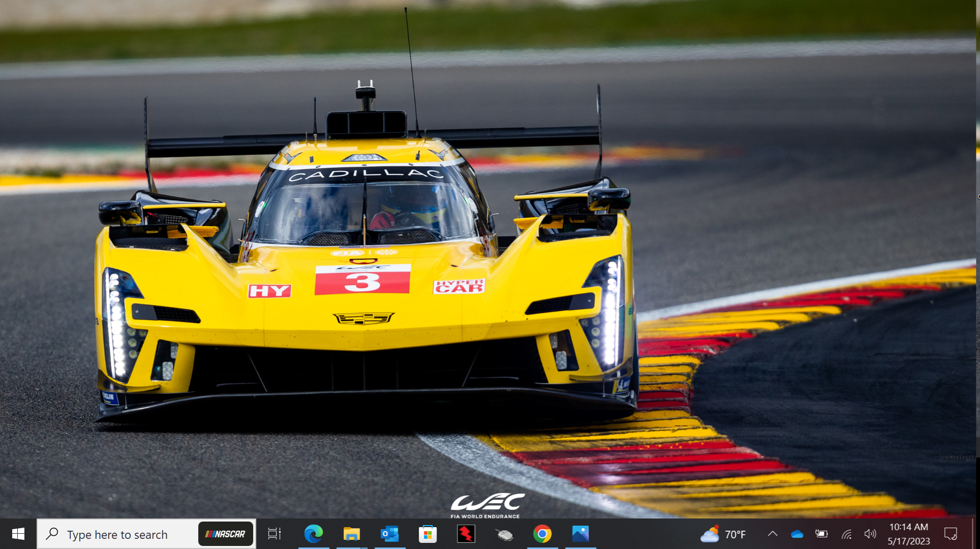Open the gray mouse utility taskbar icon
The image size is (980, 549).
[504, 534]
